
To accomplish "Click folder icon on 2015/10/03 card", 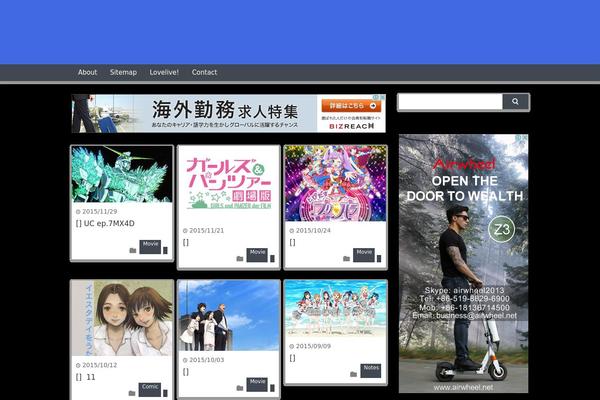I will (240, 388).
